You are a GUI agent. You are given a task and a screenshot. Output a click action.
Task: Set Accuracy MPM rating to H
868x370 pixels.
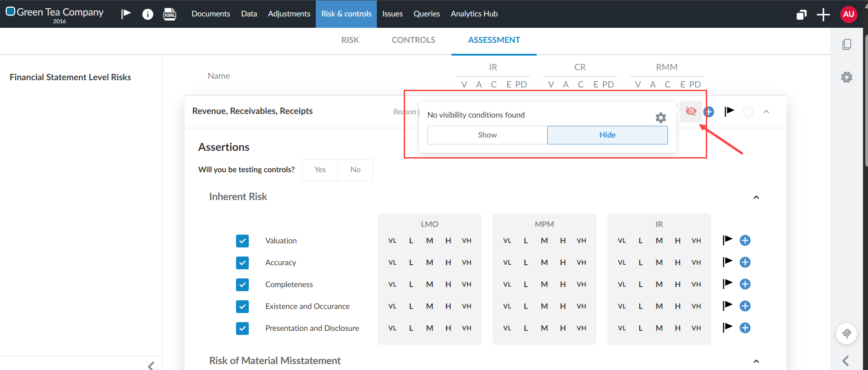coord(563,262)
